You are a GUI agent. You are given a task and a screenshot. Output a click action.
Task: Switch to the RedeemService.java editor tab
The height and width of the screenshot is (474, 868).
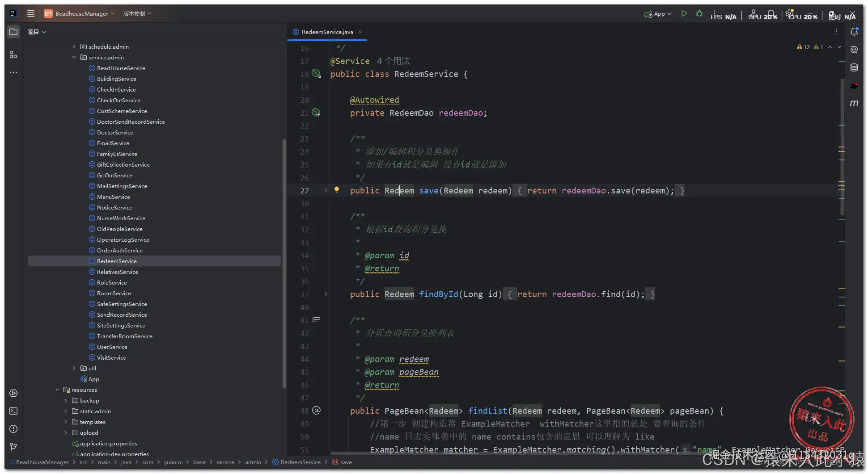click(327, 32)
